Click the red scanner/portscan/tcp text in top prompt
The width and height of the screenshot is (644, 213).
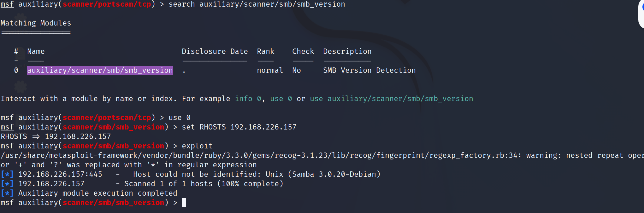107,4
